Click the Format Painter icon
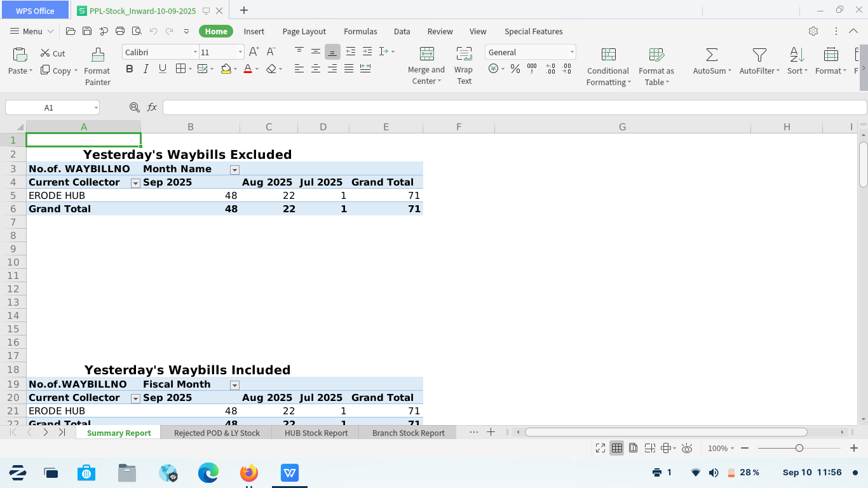The height and width of the screenshot is (488, 868). pos(97,55)
